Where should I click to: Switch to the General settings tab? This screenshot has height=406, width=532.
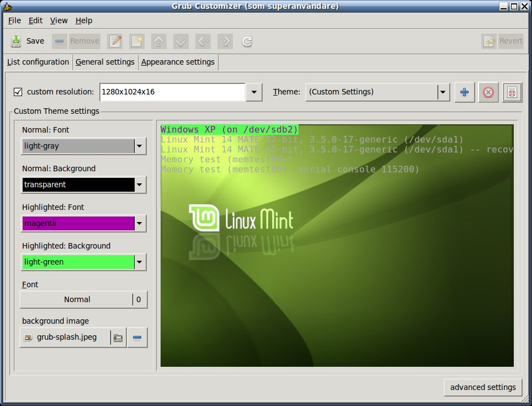[105, 62]
